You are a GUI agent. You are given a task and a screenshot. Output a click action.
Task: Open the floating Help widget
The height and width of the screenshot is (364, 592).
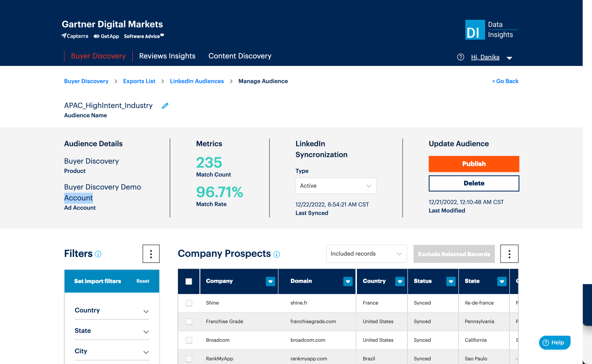click(554, 342)
